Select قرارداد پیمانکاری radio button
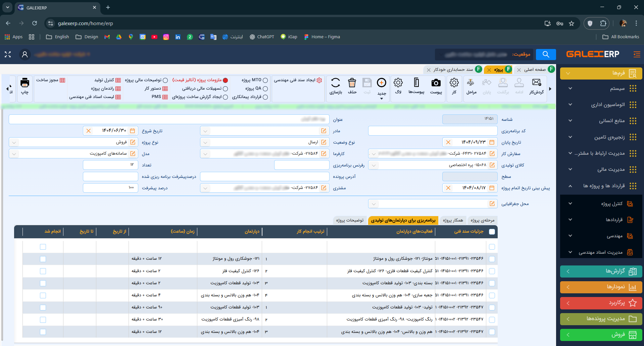This screenshot has width=644, height=346. pyautogui.click(x=265, y=97)
